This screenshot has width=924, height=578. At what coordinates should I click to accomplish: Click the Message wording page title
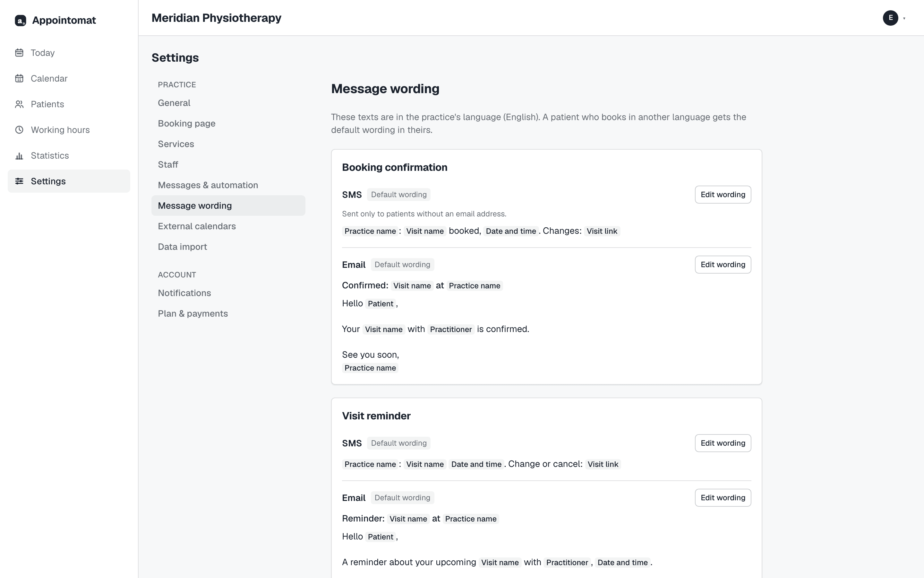pos(385,89)
